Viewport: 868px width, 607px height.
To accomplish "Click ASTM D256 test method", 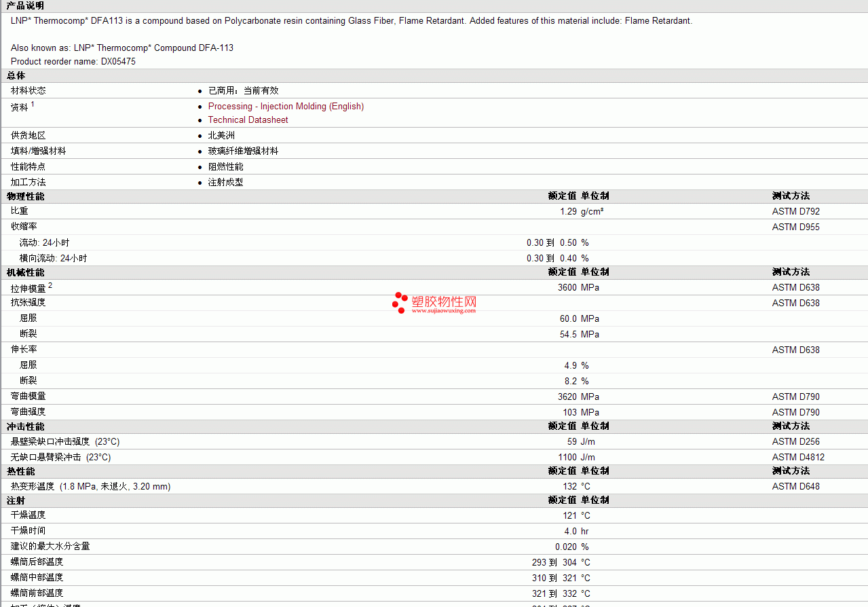I will click(x=796, y=441).
